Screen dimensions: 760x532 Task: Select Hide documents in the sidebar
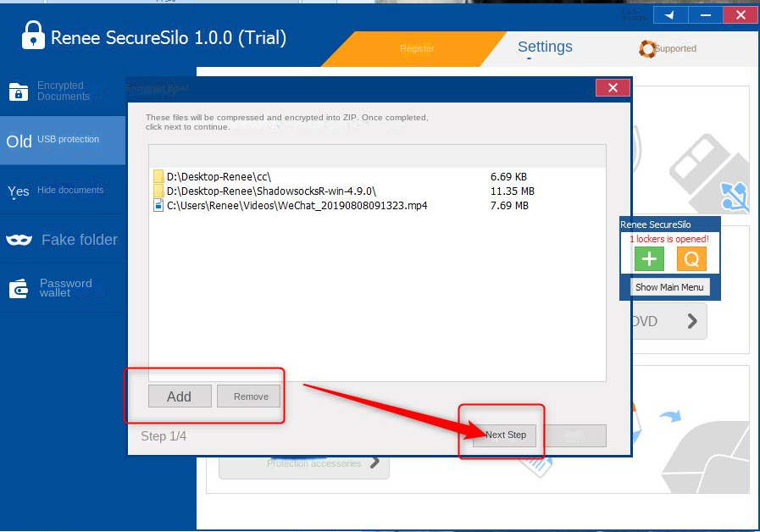coord(63,191)
